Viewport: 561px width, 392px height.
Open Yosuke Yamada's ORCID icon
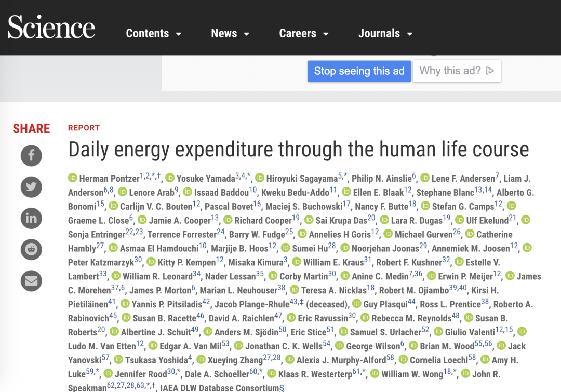click(170, 178)
